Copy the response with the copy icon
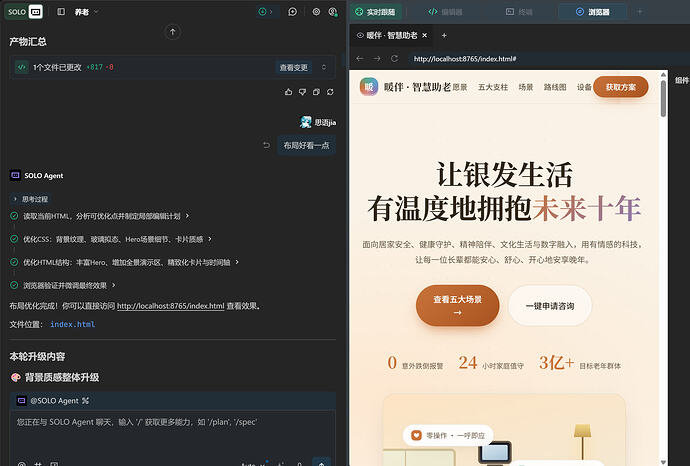Image resolution: width=690 pixels, height=466 pixels. (x=316, y=92)
